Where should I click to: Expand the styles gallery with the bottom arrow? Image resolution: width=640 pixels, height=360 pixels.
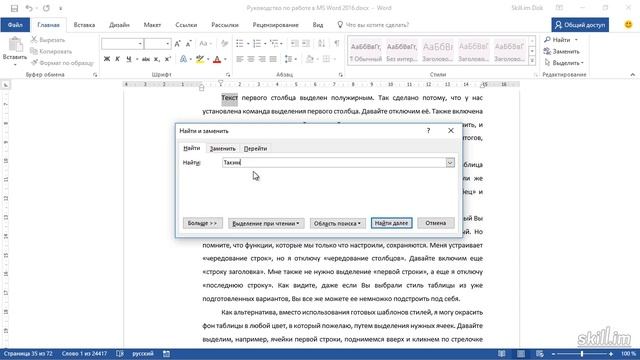532,60
